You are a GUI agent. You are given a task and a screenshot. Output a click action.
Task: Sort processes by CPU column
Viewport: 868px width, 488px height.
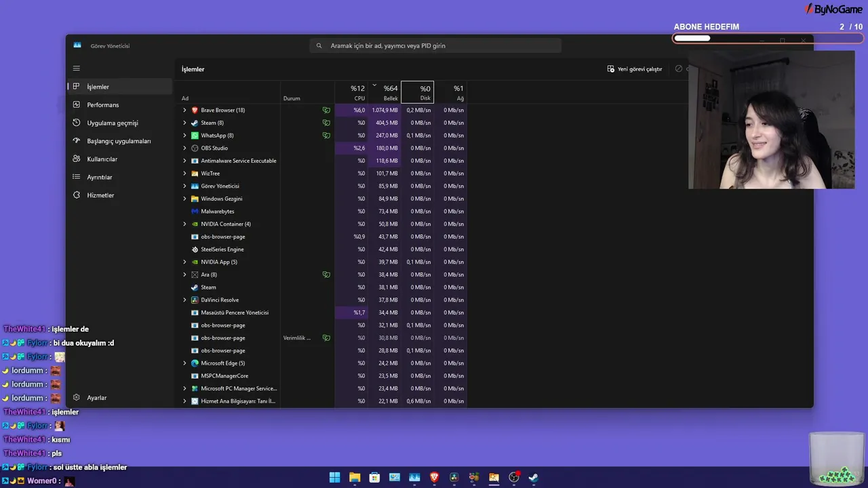pyautogui.click(x=351, y=93)
